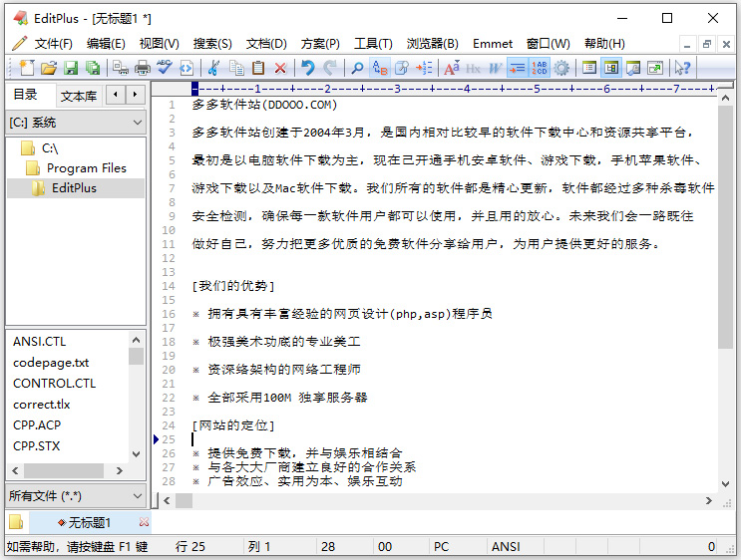Open the 浏览器(B) menu
The image size is (741, 560).
click(x=433, y=44)
